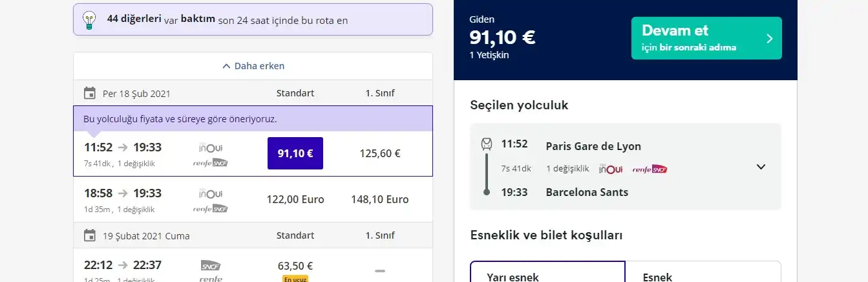Choose the 122,00 Euro Standart fare
This screenshot has width=868, height=282.
click(x=295, y=199)
